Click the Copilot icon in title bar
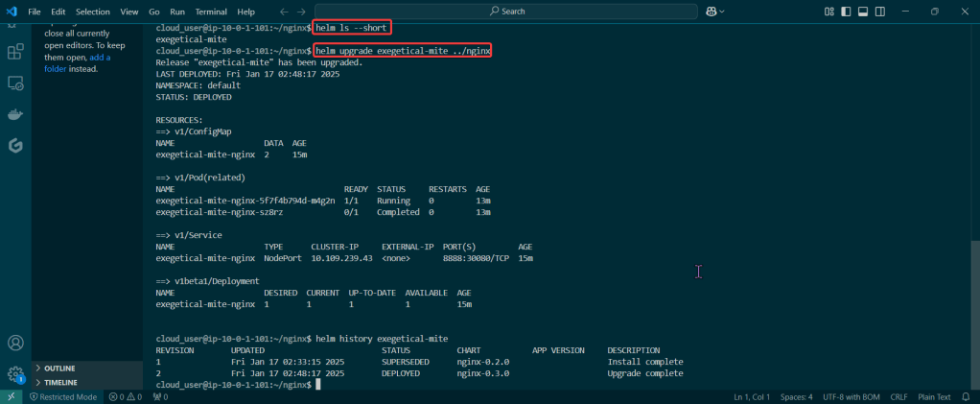Viewport: 980px width, 404px height. click(x=712, y=12)
